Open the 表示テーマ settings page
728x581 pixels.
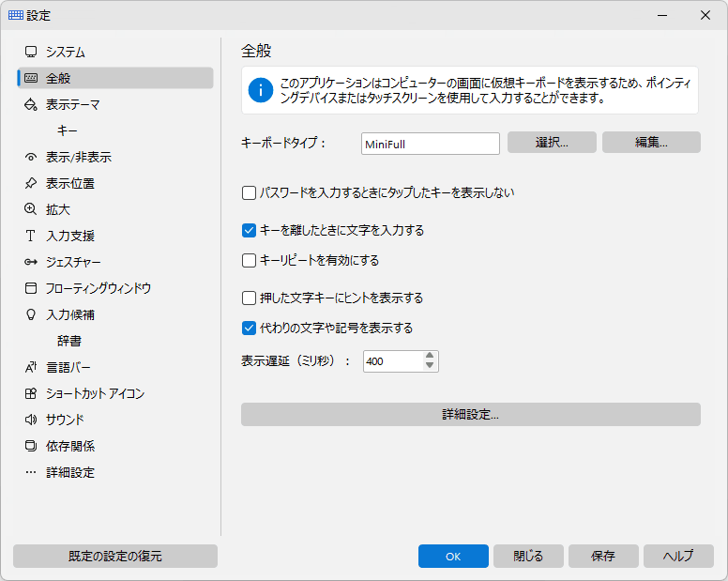pyautogui.click(x=115, y=104)
